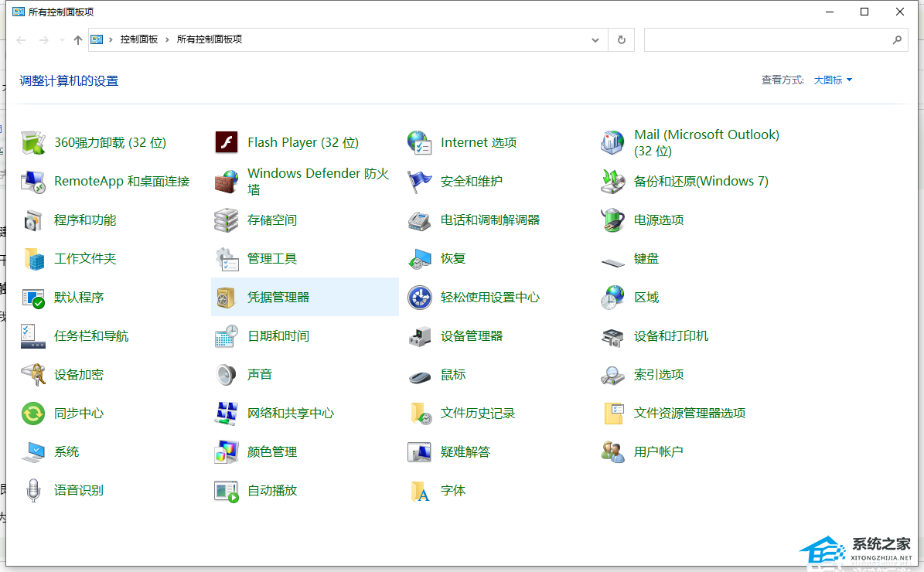Select 所有控制面板项 breadcrumb segment
This screenshot has width=924, height=572.
click(210, 39)
